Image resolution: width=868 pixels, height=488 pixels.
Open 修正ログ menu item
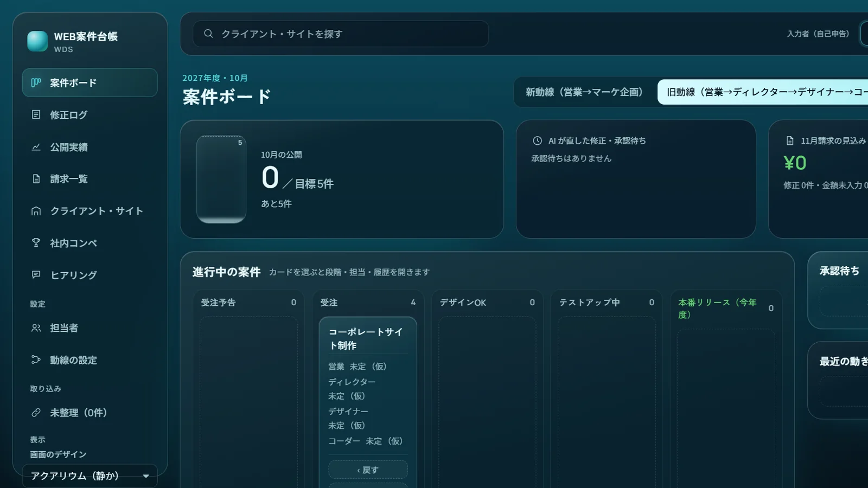(x=90, y=114)
